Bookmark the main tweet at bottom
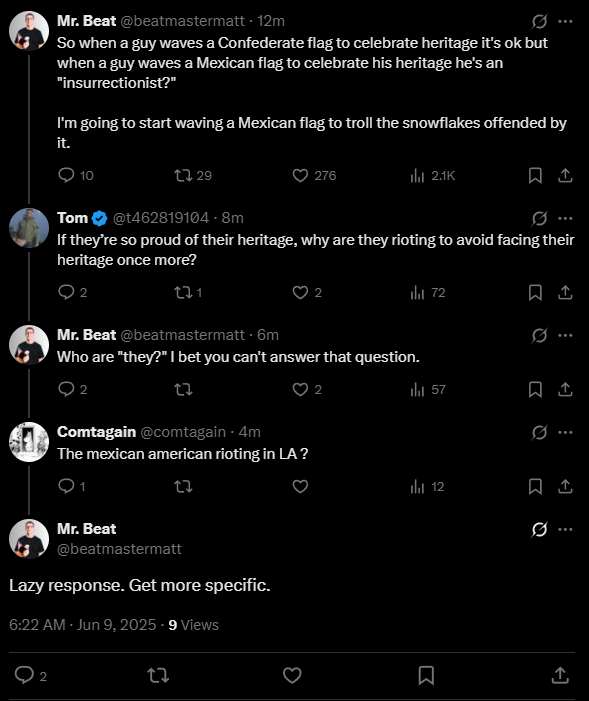589x701 pixels. (x=426, y=675)
